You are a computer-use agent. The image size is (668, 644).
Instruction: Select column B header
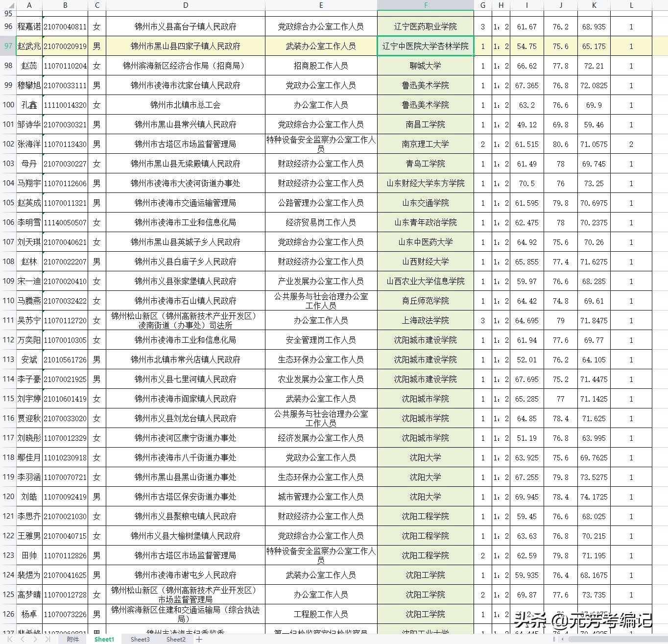(x=65, y=5)
